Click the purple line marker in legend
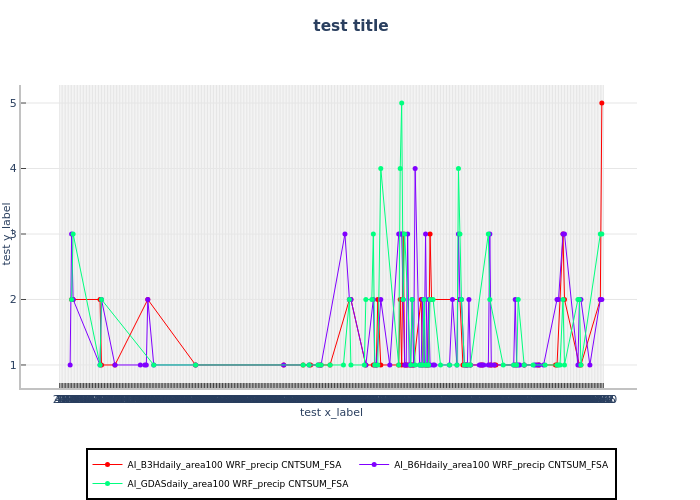This screenshot has height=500, width=700. [x=374, y=465]
